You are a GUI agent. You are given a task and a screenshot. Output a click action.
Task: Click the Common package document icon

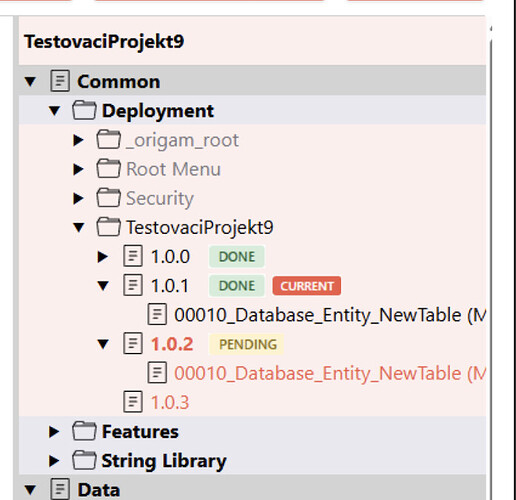point(60,81)
